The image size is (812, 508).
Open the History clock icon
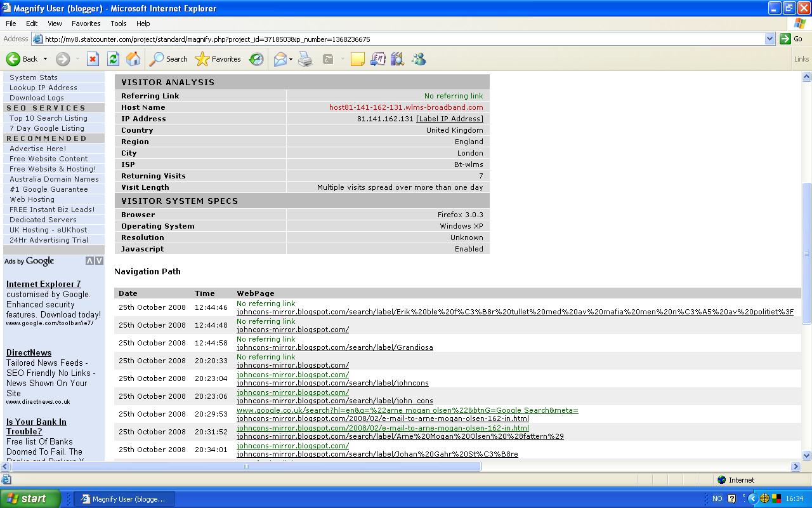[256, 59]
